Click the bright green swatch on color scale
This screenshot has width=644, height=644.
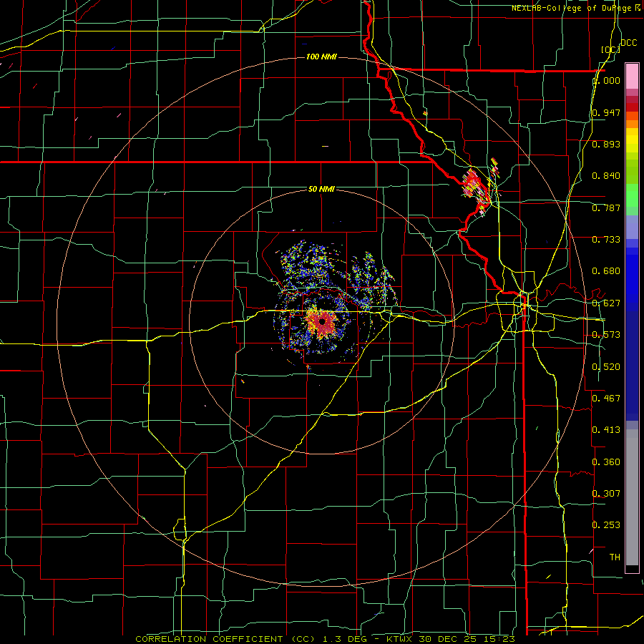click(632, 195)
